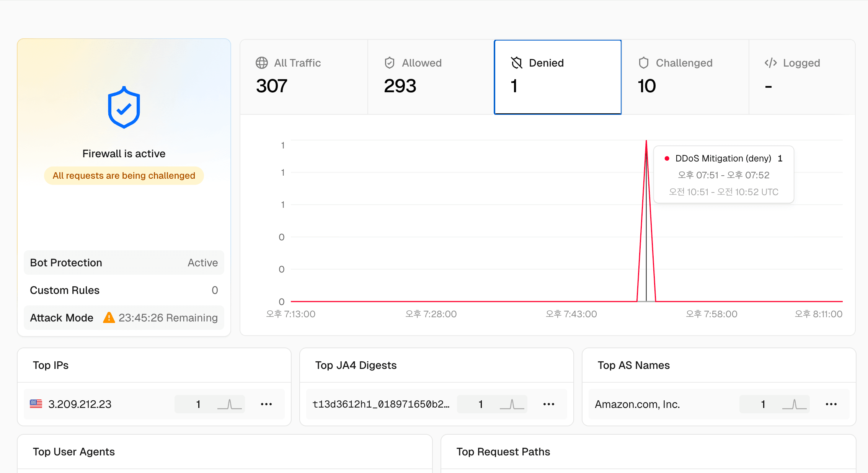The height and width of the screenshot is (473, 868).
Task: Select the shield-check icon beside Allowed
Action: click(389, 63)
